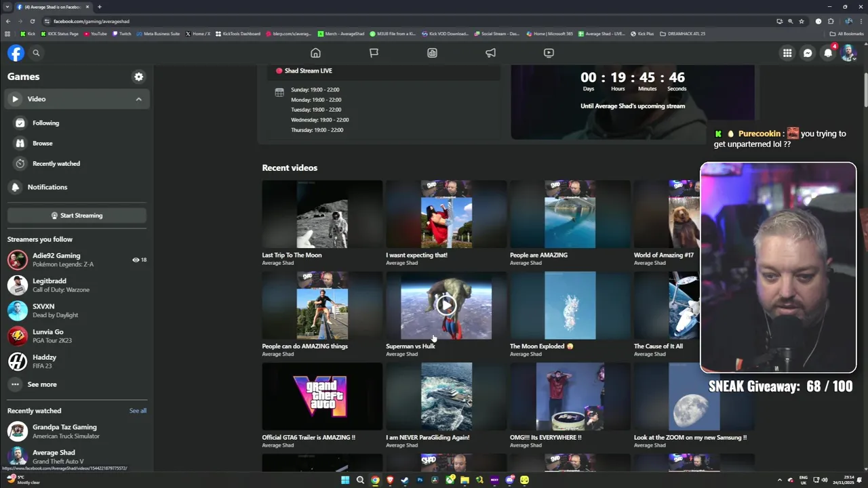Open Lunvia Go streamer
The width and height of the screenshot is (868, 488).
click(77, 336)
